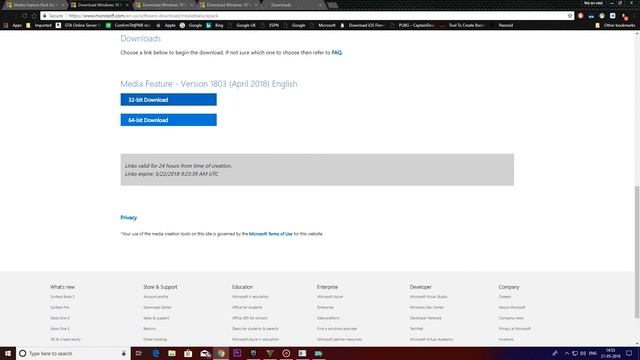The width and height of the screenshot is (640, 360).
Task: Open the Action Center notification icon
Action: tap(629, 353)
